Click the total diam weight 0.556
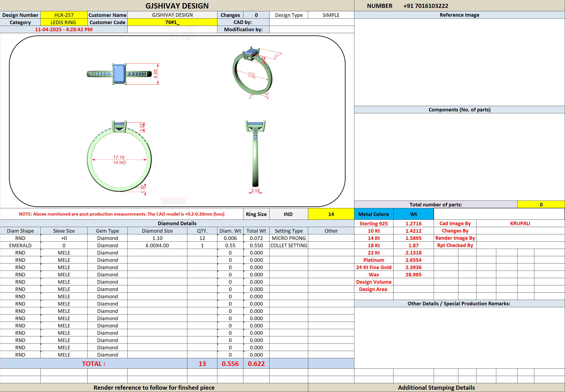565x392 pixels. [x=230, y=363]
